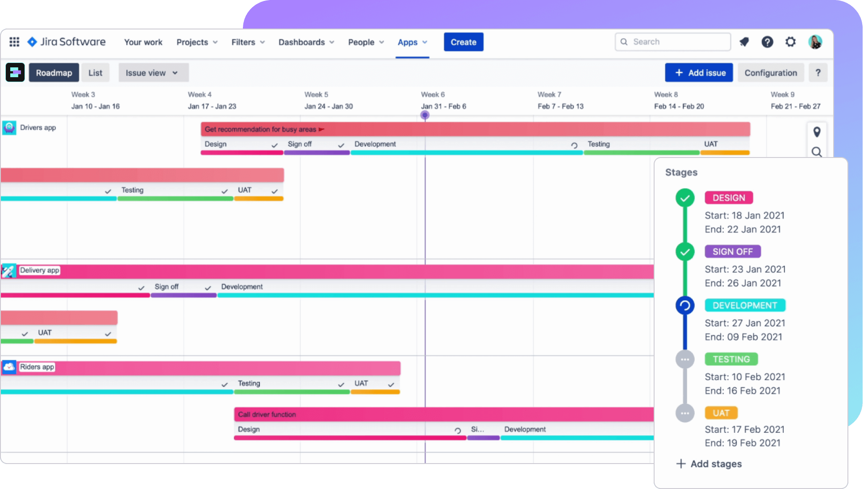Open the Projects dropdown menu
Viewport: 868px width, 489px height.
(197, 42)
